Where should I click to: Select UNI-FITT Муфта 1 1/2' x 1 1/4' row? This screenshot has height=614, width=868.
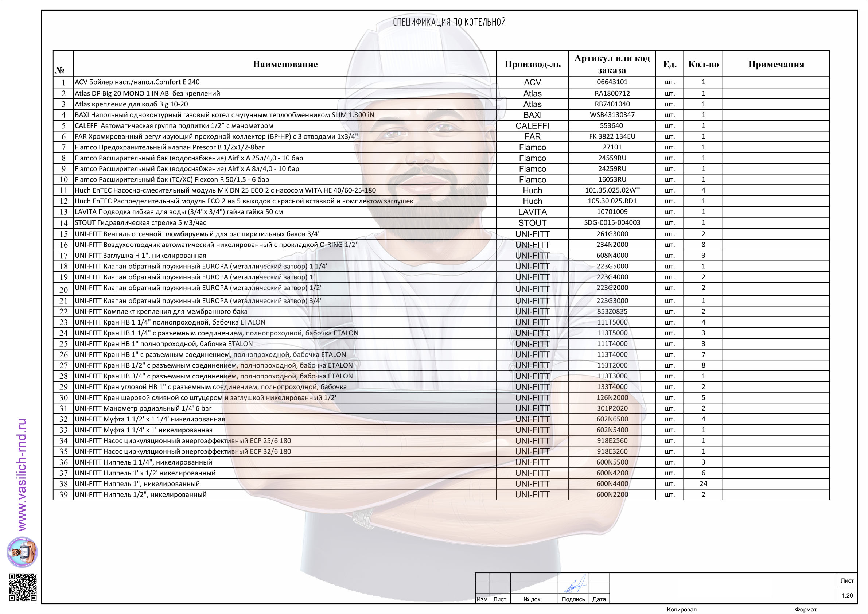[441, 419]
